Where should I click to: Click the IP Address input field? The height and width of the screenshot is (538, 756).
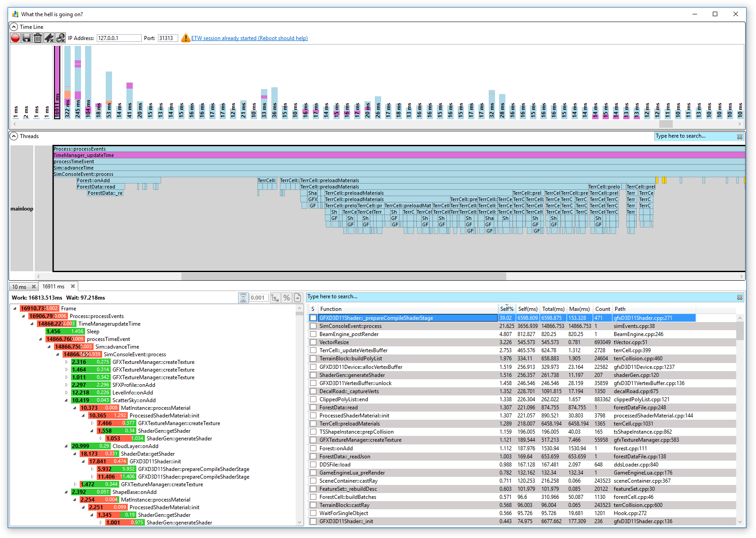pos(119,38)
